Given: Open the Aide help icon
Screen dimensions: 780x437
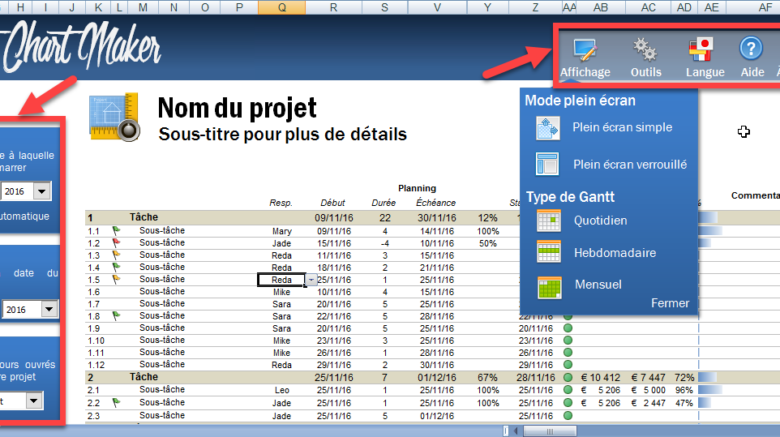Looking at the screenshot, I should coord(752,56).
